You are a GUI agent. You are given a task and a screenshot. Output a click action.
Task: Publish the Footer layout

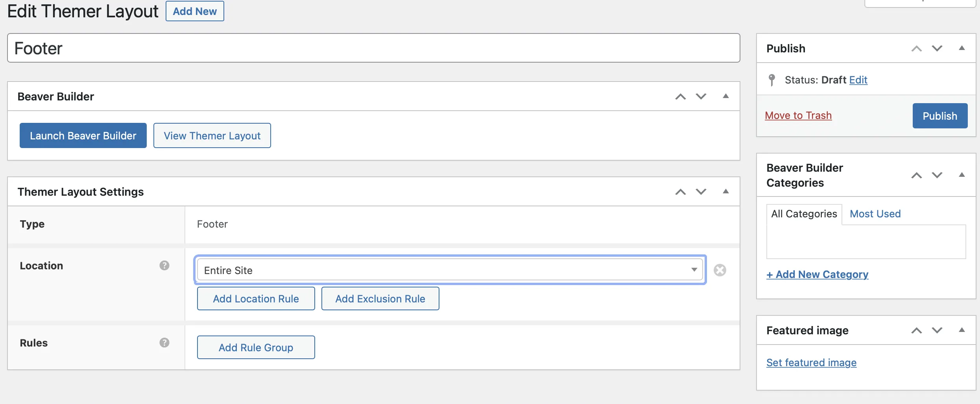tap(940, 116)
